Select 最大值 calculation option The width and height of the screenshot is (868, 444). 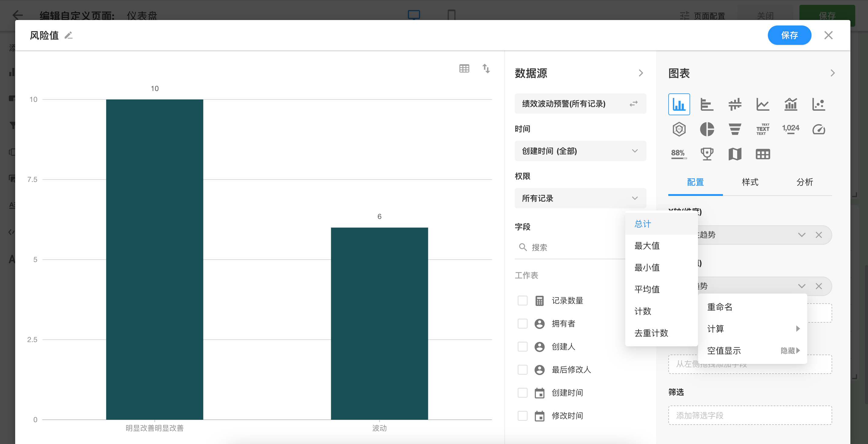(661, 246)
